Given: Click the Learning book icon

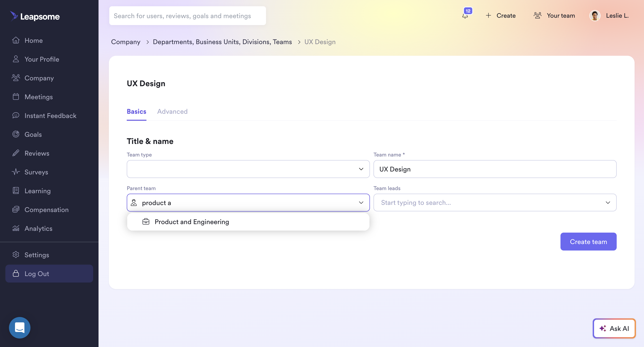Looking at the screenshot, I should coord(16,191).
